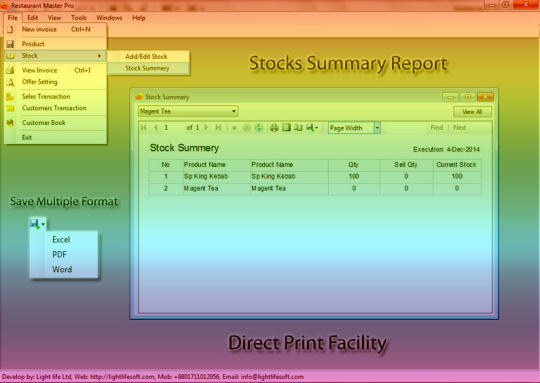Refresh the stock summary report

259,128
